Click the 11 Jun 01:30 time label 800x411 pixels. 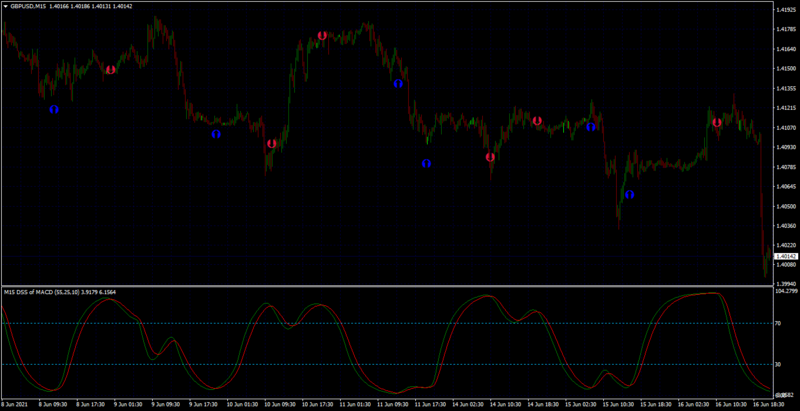353,404
